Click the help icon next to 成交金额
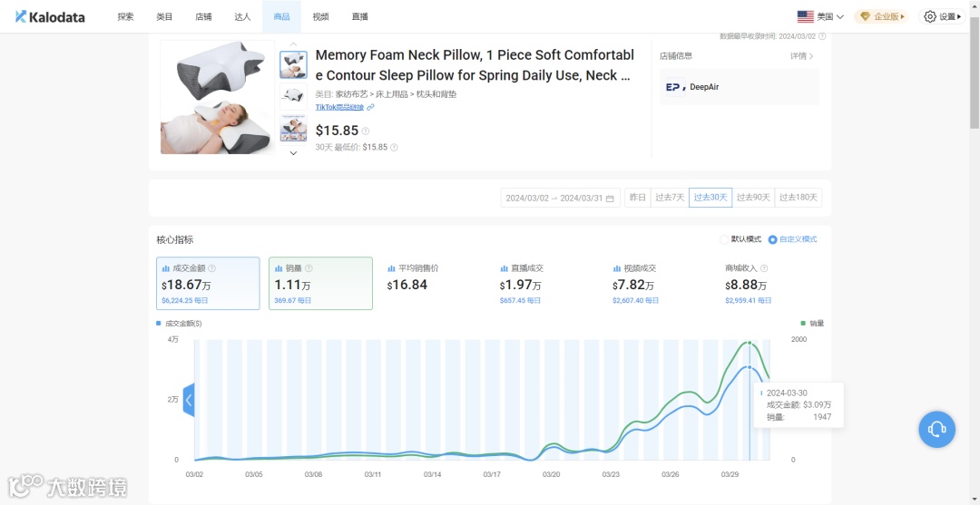 click(212, 268)
